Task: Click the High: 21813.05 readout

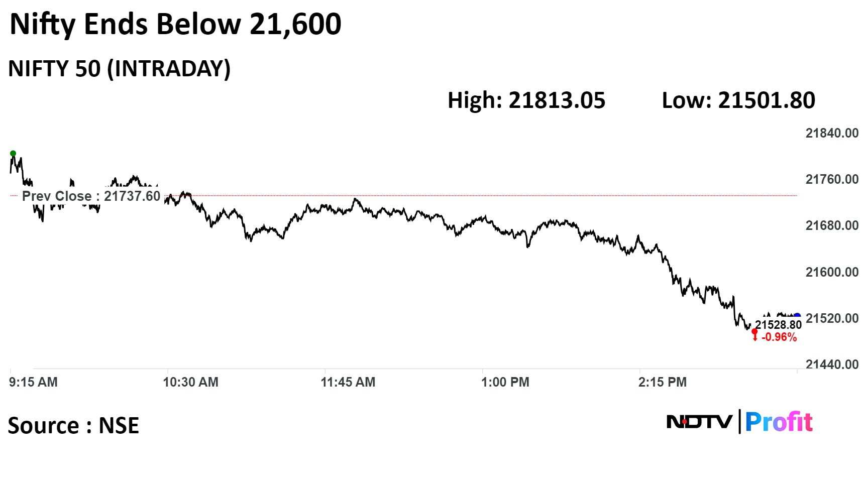Action: [526, 100]
